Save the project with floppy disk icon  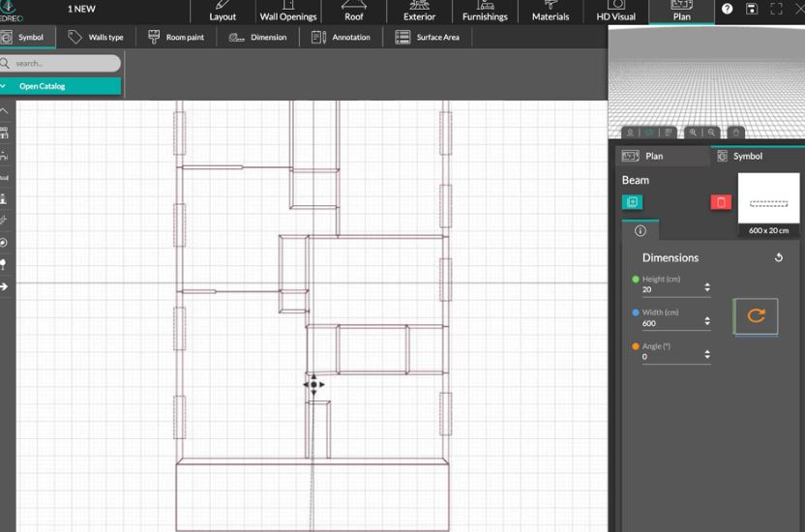(x=752, y=9)
